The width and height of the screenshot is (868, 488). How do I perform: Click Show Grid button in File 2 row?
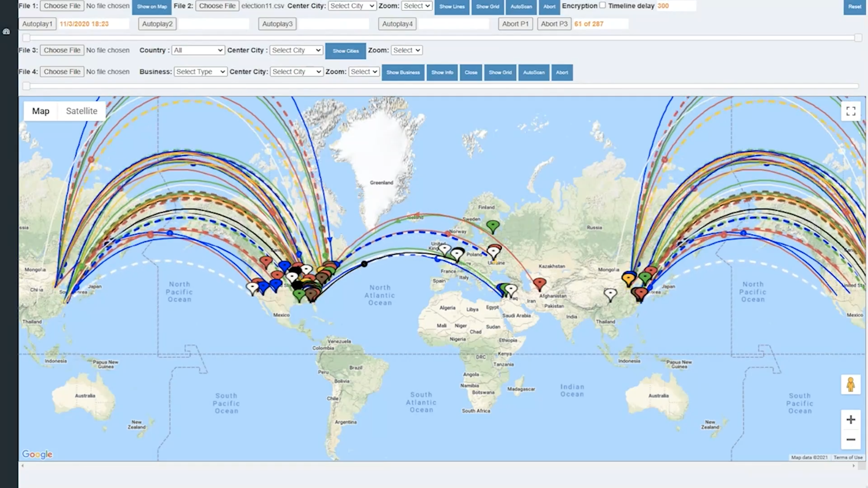488,7
